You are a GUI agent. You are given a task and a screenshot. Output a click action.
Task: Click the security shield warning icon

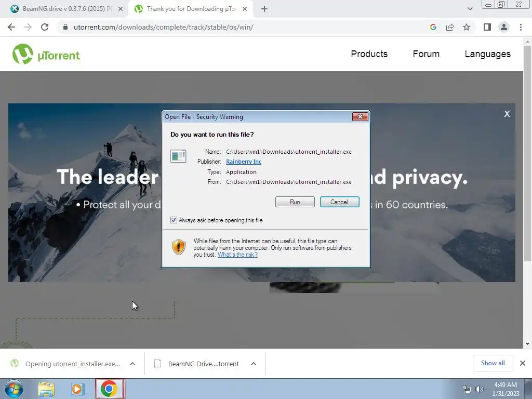tap(179, 247)
